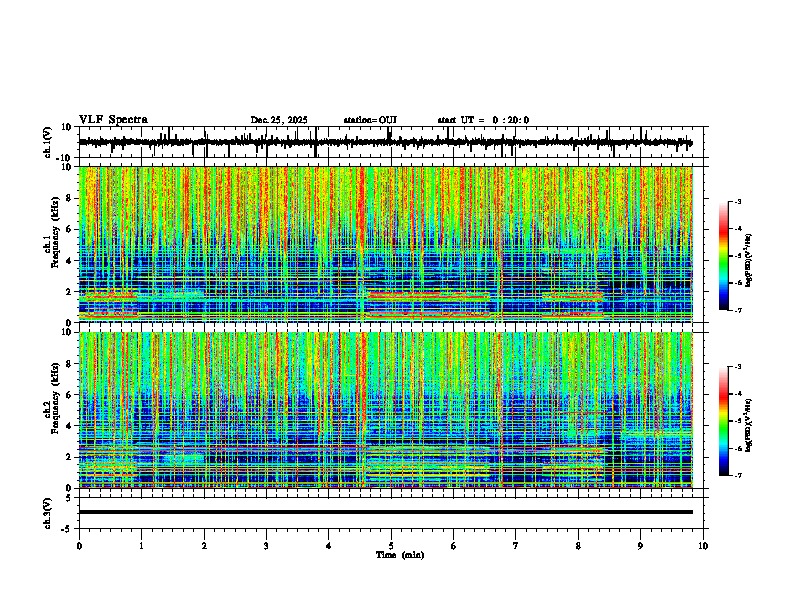Click the "ch.3(V)" axis label

[x=48, y=513]
